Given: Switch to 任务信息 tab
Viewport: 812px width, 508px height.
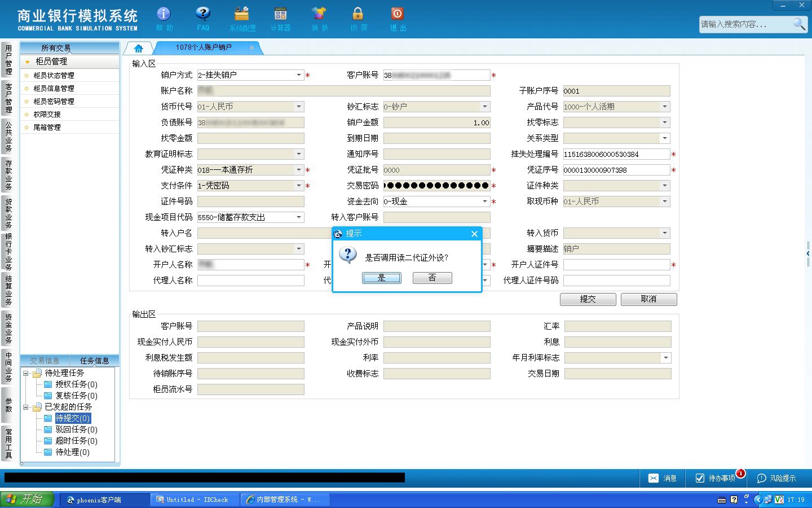Looking at the screenshot, I should tap(94, 361).
